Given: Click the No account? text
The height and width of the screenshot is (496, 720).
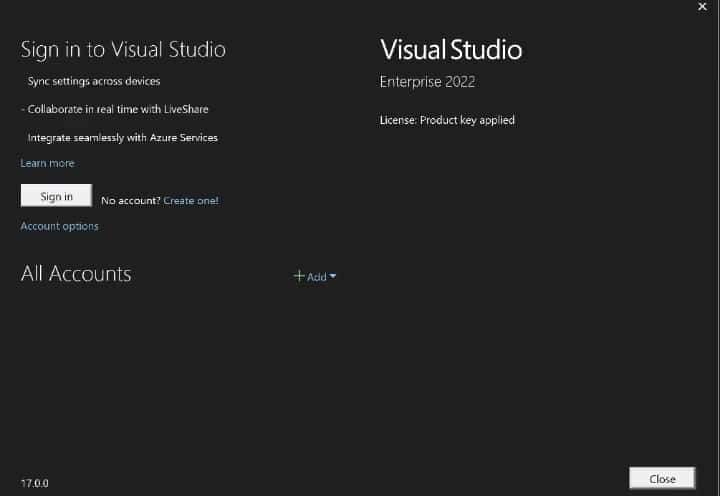Looking at the screenshot, I should (x=130, y=201).
